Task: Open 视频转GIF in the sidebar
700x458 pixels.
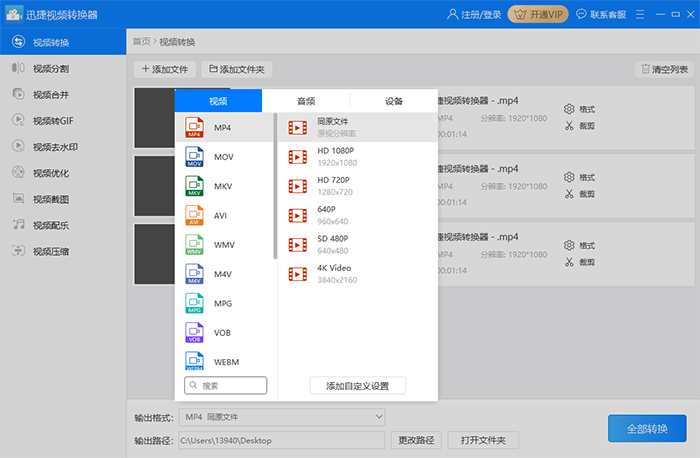Action: [63, 121]
